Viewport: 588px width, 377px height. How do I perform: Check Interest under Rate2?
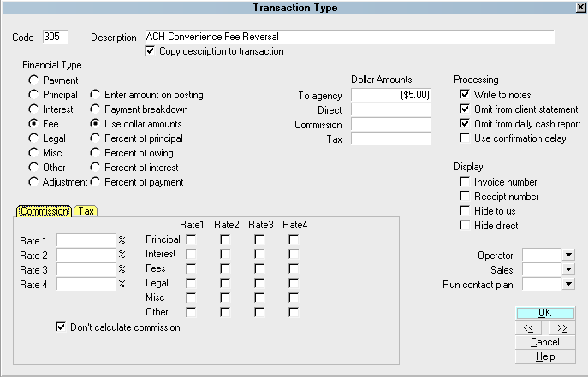point(225,254)
